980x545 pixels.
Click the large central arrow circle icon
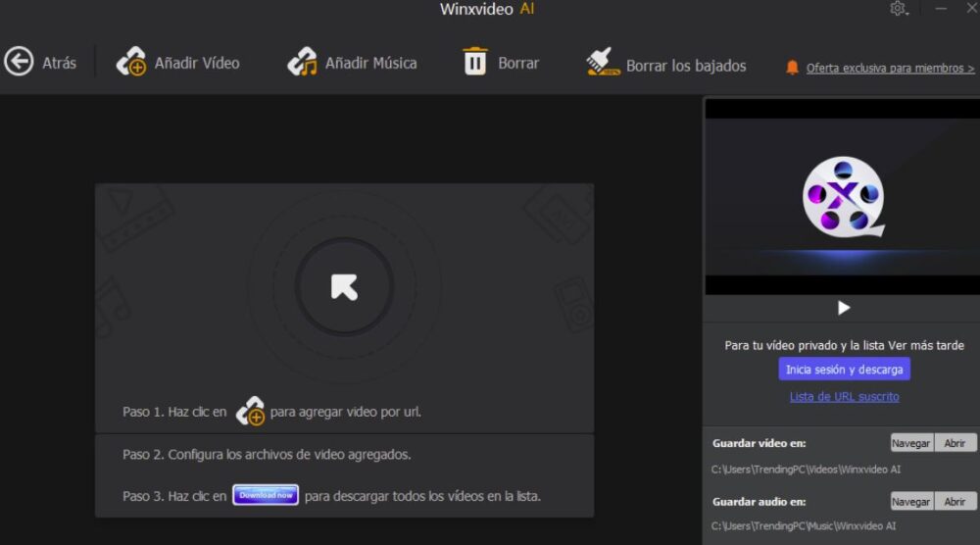pos(344,287)
